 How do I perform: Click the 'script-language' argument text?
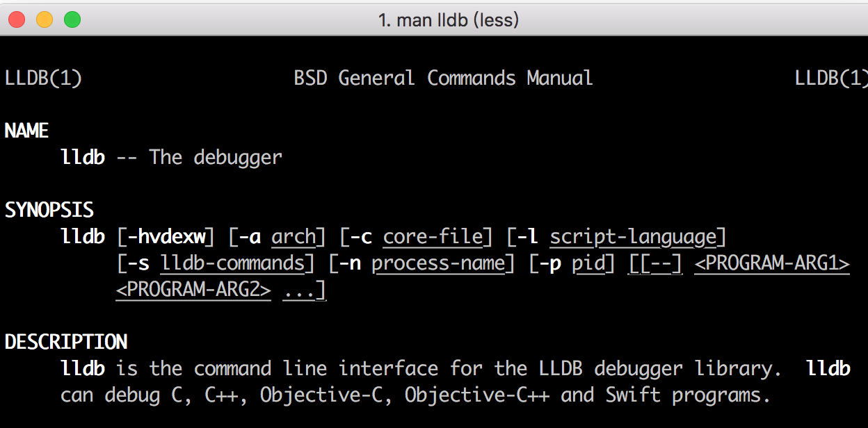pyautogui.click(x=634, y=236)
